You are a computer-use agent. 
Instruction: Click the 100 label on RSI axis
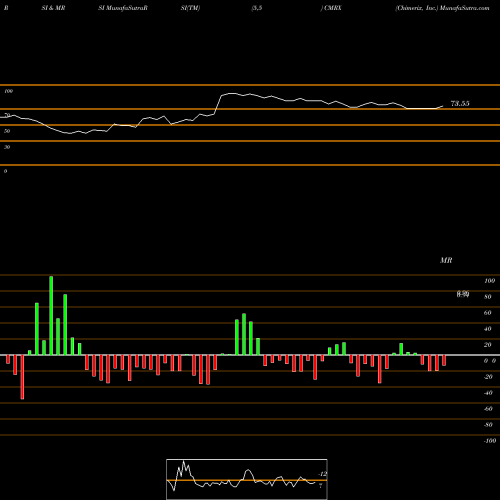pyautogui.click(x=9, y=91)
